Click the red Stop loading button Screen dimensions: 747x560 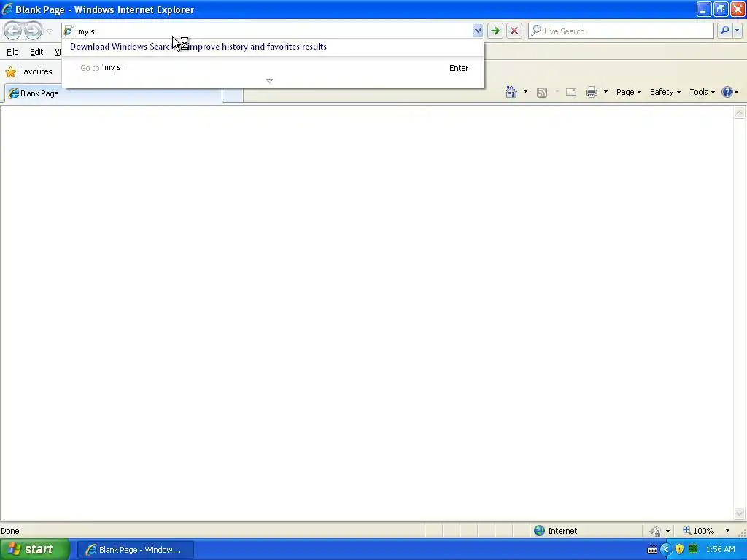pyautogui.click(x=514, y=31)
